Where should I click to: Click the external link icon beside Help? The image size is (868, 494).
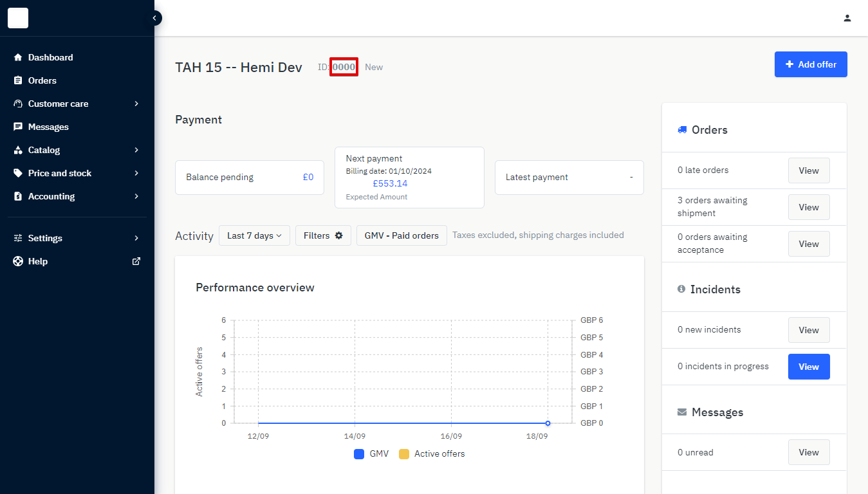(x=136, y=261)
